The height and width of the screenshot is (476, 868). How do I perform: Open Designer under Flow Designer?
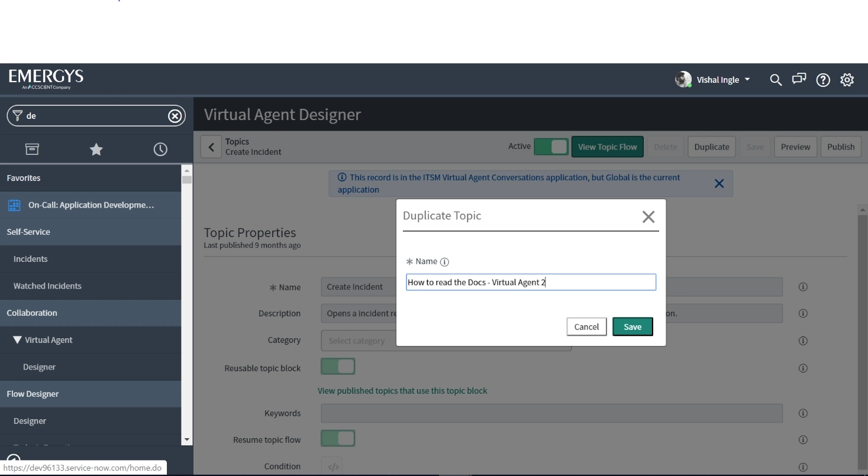tap(91, 421)
